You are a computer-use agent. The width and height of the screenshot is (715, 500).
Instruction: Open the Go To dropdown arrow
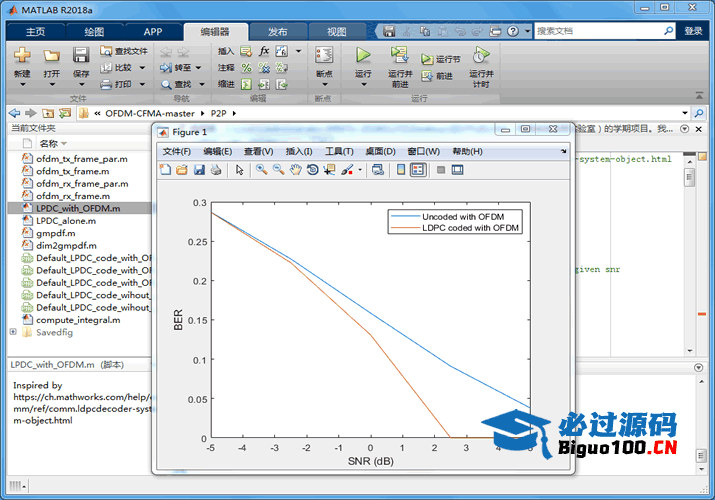point(198,68)
